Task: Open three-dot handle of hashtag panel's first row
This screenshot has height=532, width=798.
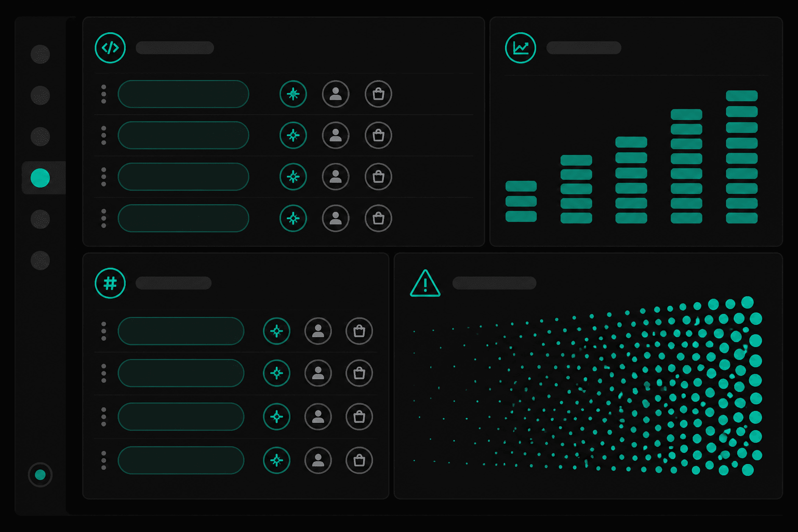Action: pos(104,331)
